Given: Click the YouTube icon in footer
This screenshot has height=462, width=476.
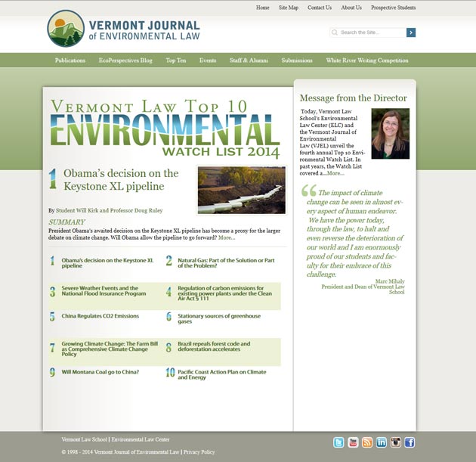Looking at the screenshot, I should 353,442.
